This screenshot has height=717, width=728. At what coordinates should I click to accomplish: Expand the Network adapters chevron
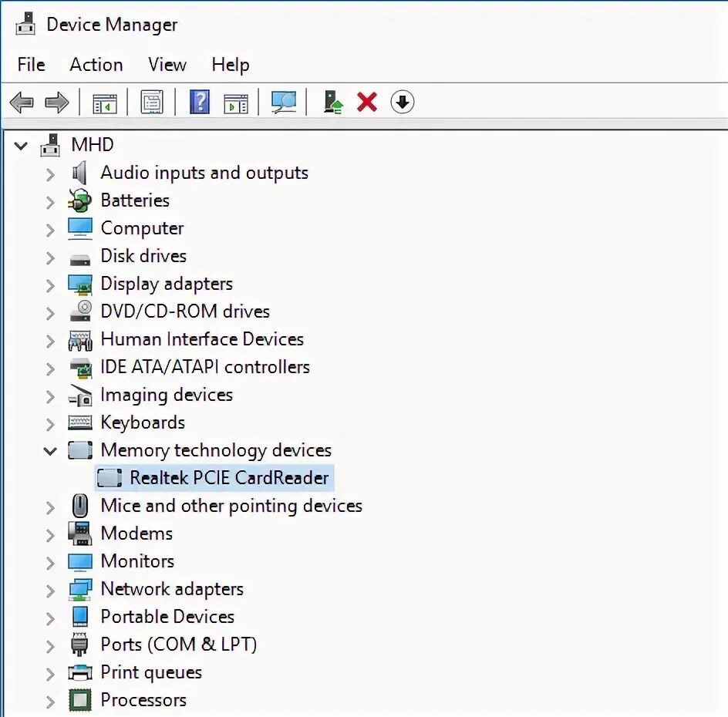(x=51, y=591)
